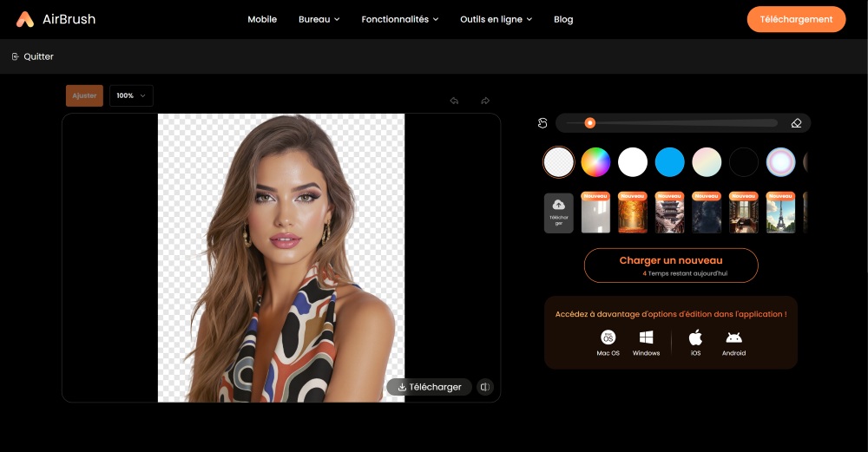
Task: Choose the white background swatch
Action: pos(633,162)
